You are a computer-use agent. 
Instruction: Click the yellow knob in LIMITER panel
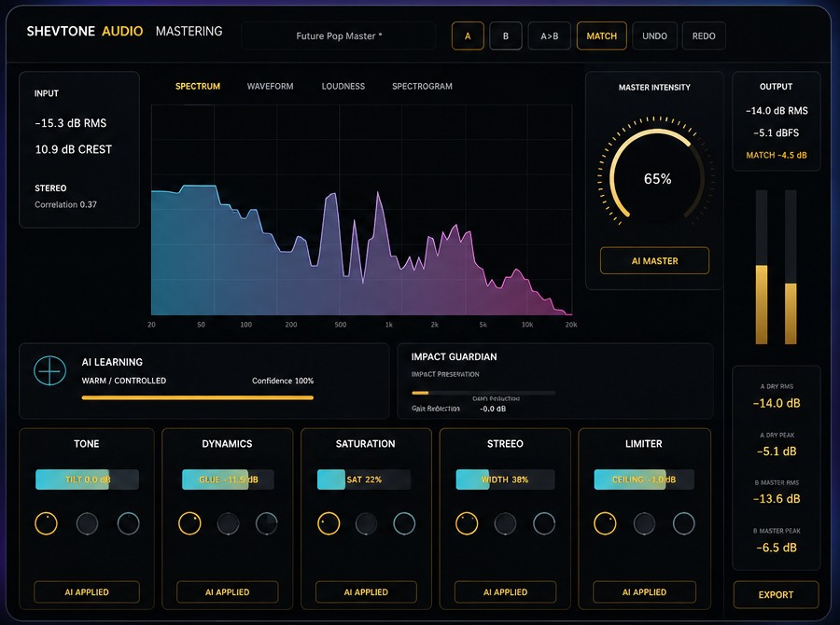coord(605,523)
